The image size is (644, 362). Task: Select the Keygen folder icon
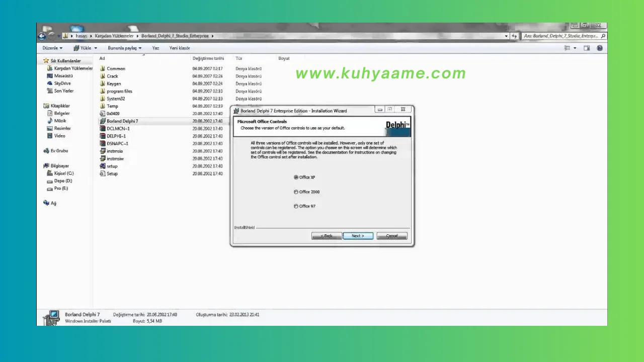click(102, 83)
